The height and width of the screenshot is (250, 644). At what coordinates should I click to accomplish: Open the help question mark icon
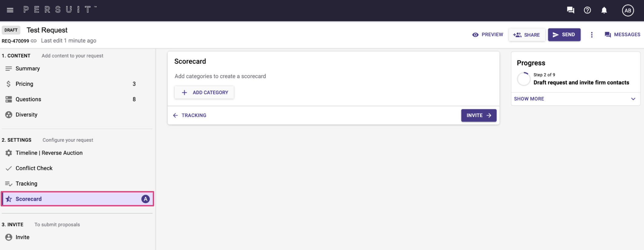[587, 10]
